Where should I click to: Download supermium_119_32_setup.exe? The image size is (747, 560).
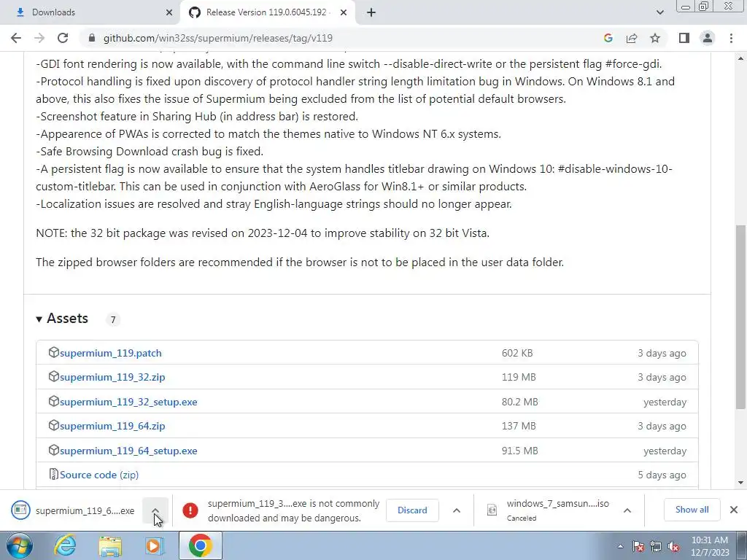128,402
